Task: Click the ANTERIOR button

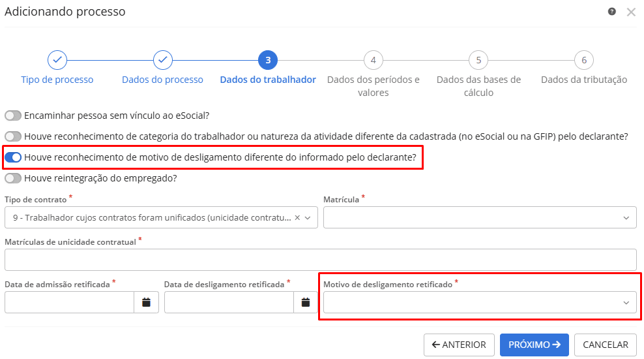Action: (459, 345)
